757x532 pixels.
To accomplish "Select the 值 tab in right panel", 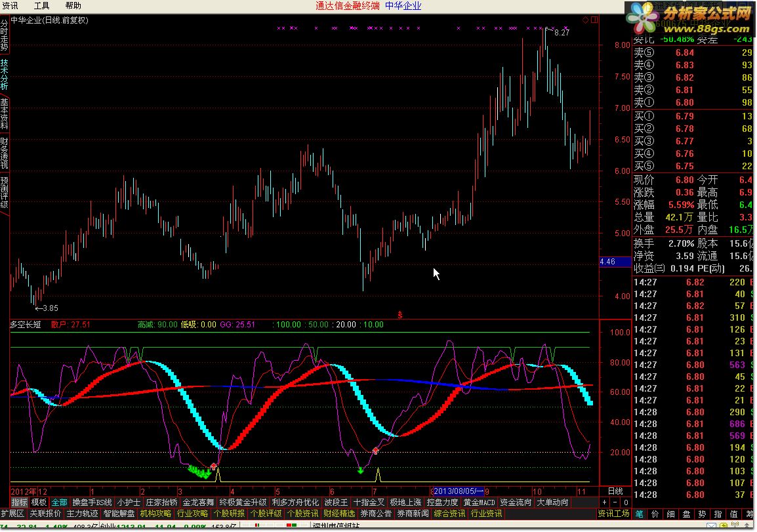I will click(x=734, y=514).
